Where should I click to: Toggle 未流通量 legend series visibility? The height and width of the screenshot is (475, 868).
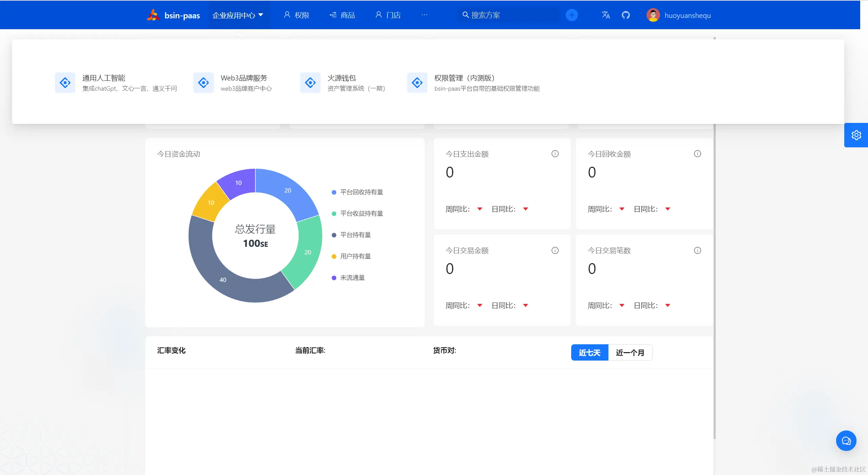(x=352, y=278)
